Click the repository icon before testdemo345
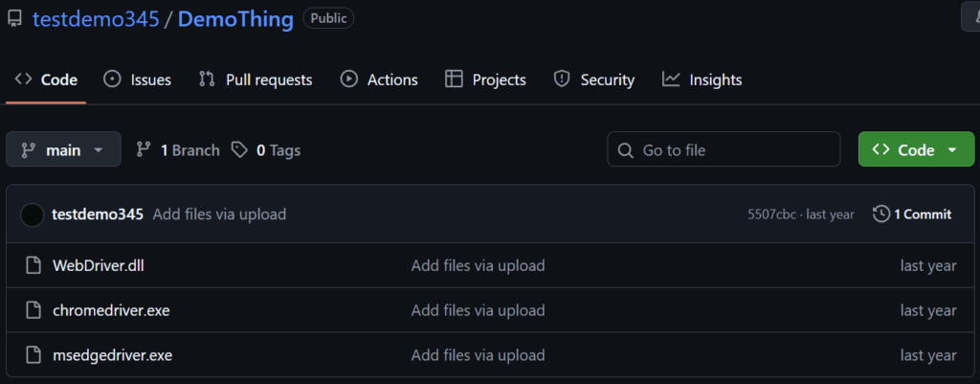The width and height of the screenshot is (980, 384). pyautogui.click(x=14, y=19)
